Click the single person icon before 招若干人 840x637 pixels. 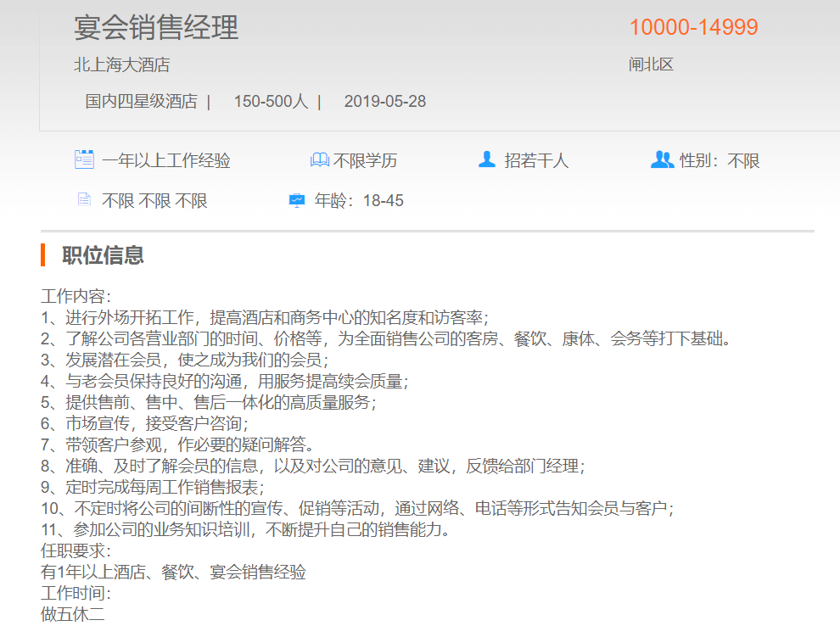(486, 159)
